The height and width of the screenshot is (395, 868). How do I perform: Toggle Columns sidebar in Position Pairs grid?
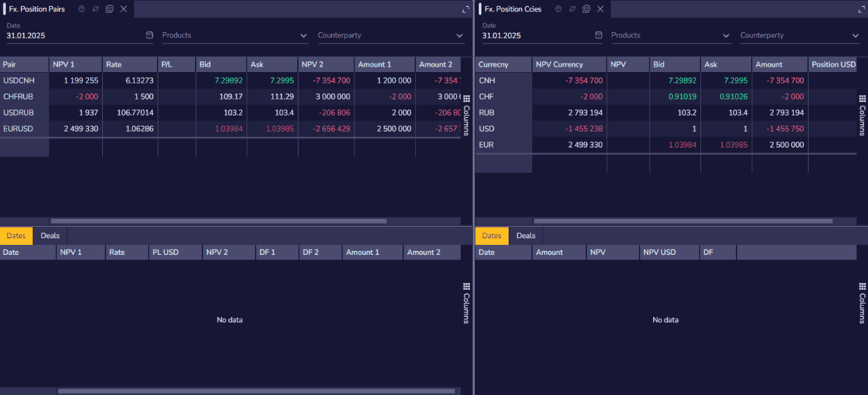click(467, 115)
